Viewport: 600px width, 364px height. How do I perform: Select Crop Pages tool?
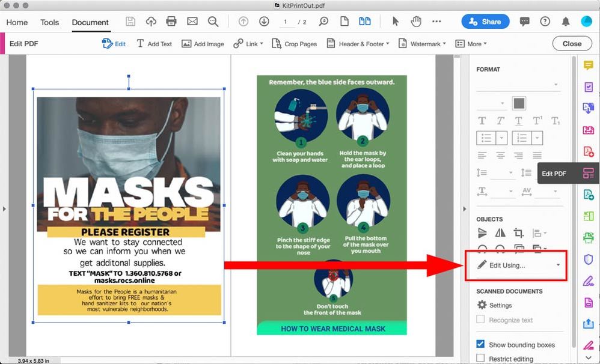[294, 44]
